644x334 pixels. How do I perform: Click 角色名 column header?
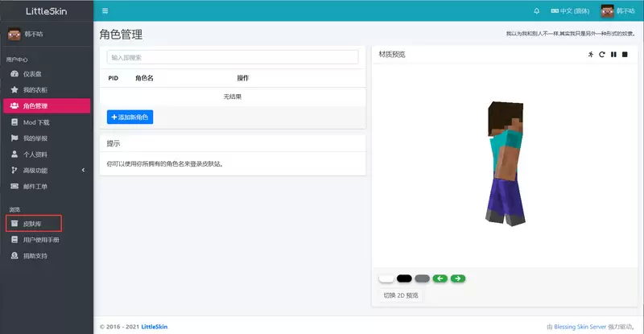click(144, 78)
